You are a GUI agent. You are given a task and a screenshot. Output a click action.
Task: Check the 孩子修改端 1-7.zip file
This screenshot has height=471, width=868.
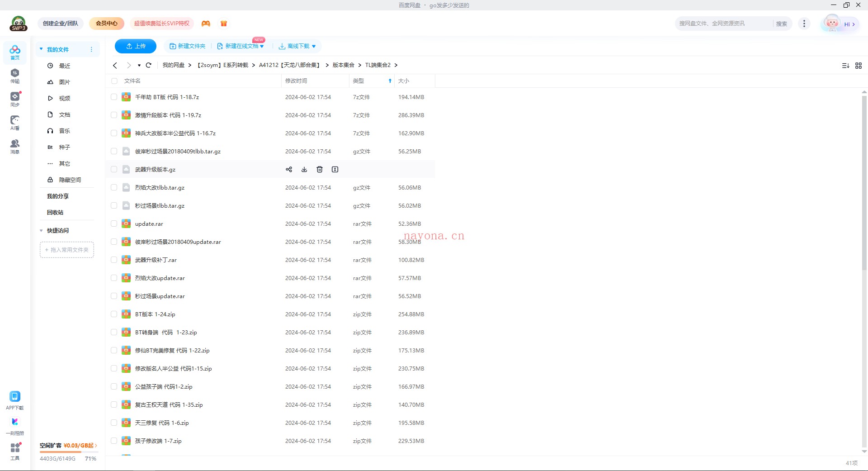[114, 441]
